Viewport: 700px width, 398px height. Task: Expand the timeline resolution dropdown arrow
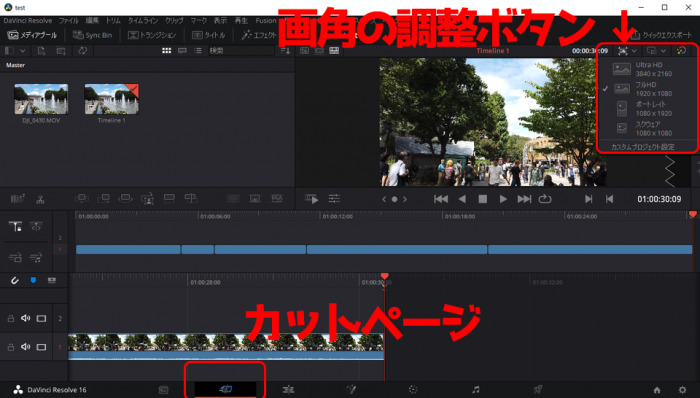tap(634, 51)
